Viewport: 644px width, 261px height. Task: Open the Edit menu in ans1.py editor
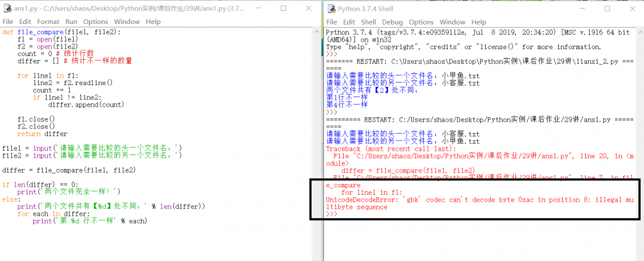tap(25, 21)
